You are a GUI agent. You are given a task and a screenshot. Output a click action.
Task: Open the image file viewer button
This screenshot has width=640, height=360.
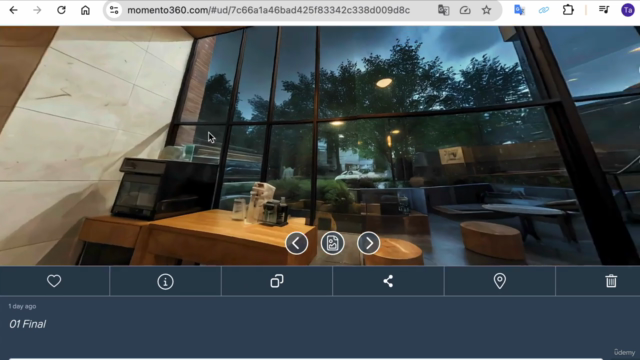[333, 243]
